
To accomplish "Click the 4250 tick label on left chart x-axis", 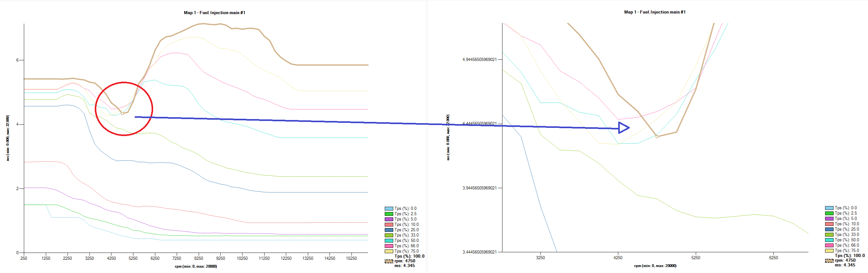I will 111,259.
